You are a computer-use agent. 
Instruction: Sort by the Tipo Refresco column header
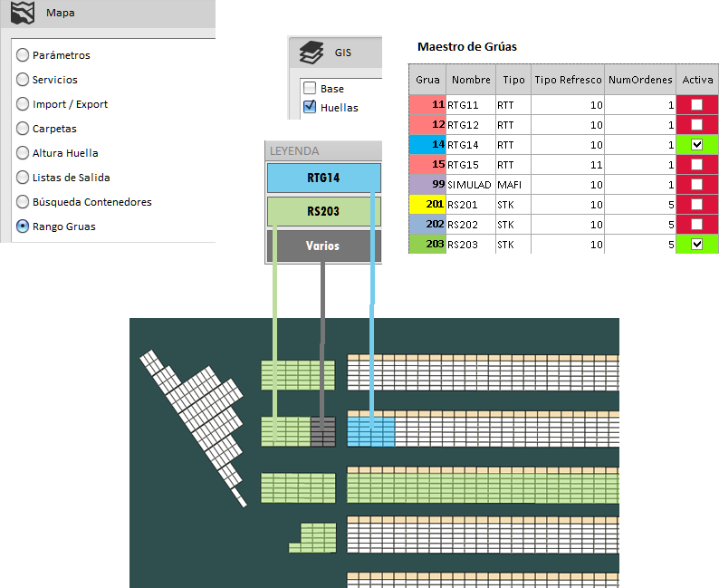pyautogui.click(x=568, y=80)
